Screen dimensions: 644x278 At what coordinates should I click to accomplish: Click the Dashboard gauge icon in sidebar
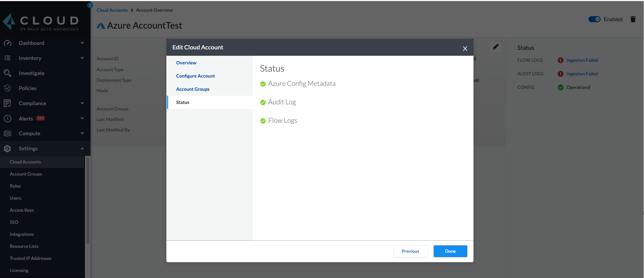pos(8,43)
